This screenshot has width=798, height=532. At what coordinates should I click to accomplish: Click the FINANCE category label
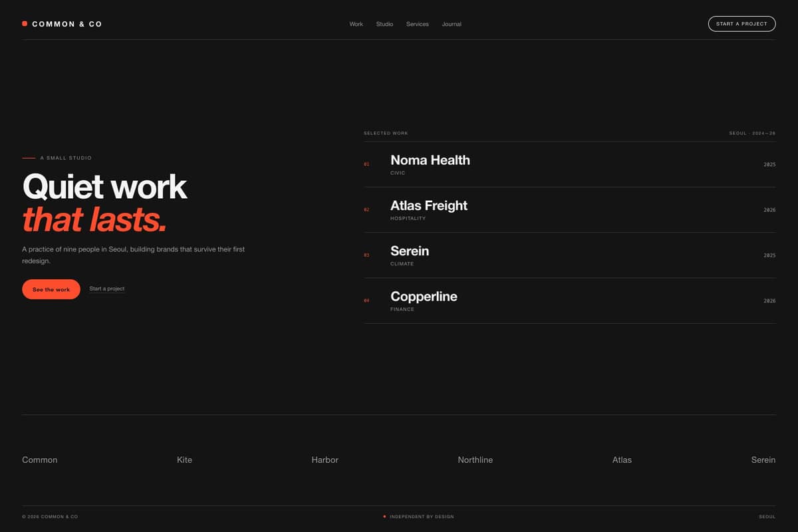402,309
